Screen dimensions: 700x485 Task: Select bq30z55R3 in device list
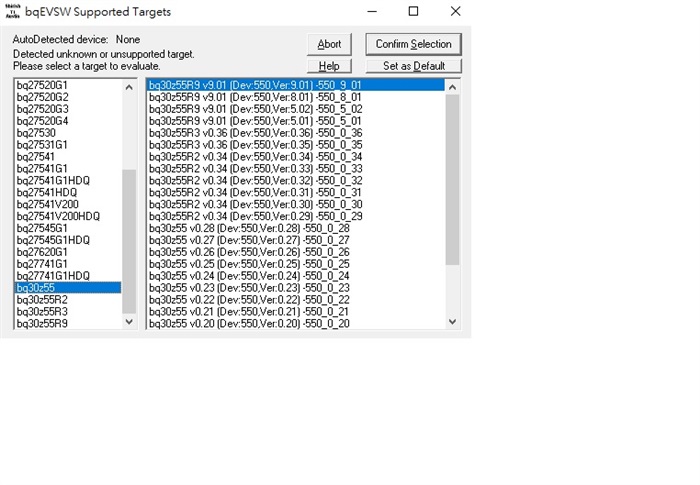pos(68,311)
